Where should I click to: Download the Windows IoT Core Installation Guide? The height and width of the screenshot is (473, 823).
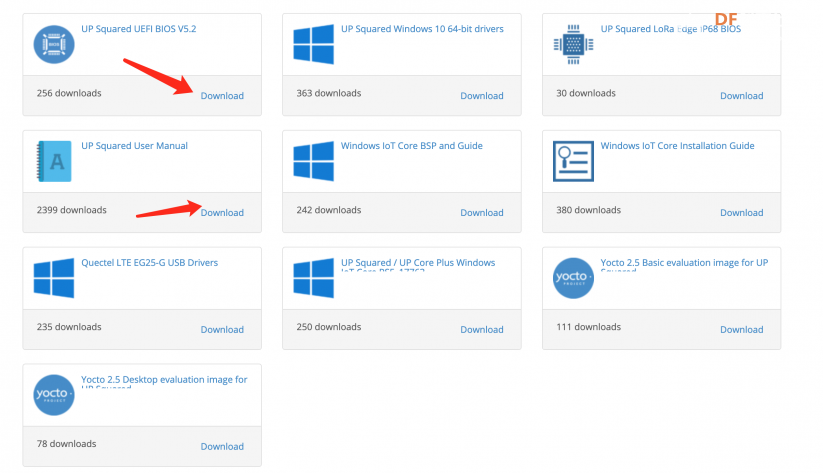[x=742, y=213]
